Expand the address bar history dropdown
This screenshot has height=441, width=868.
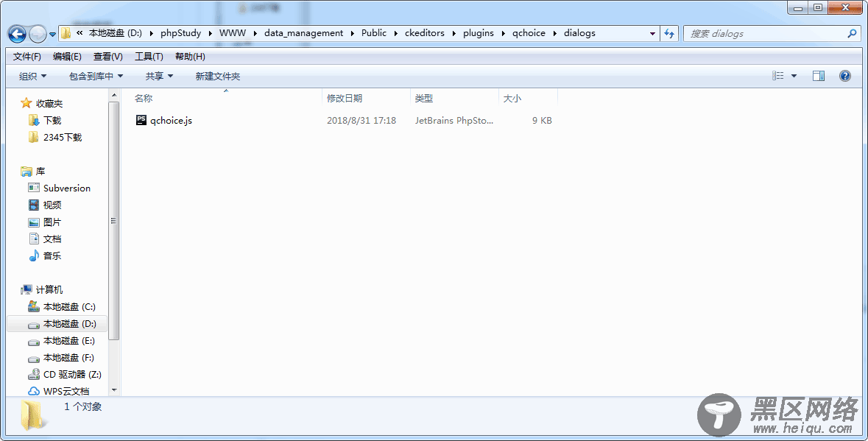tap(652, 33)
